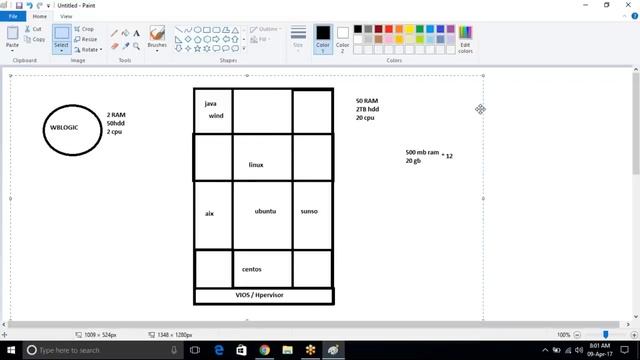Screen dimensions: 640x360
Task: Click the vertical scrollbar thumb
Action: click(x=636, y=124)
